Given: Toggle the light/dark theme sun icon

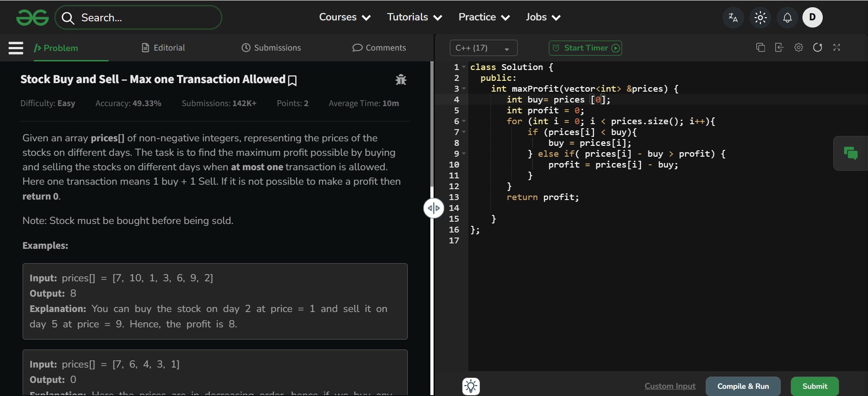Looking at the screenshot, I should [760, 18].
